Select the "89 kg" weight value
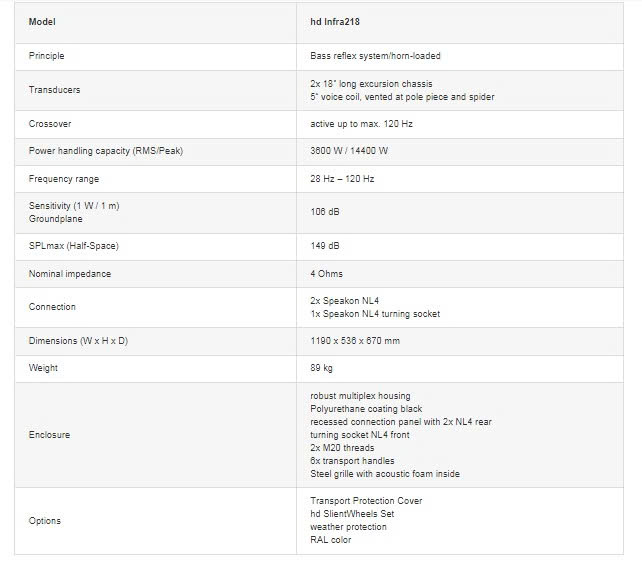 (322, 368)
